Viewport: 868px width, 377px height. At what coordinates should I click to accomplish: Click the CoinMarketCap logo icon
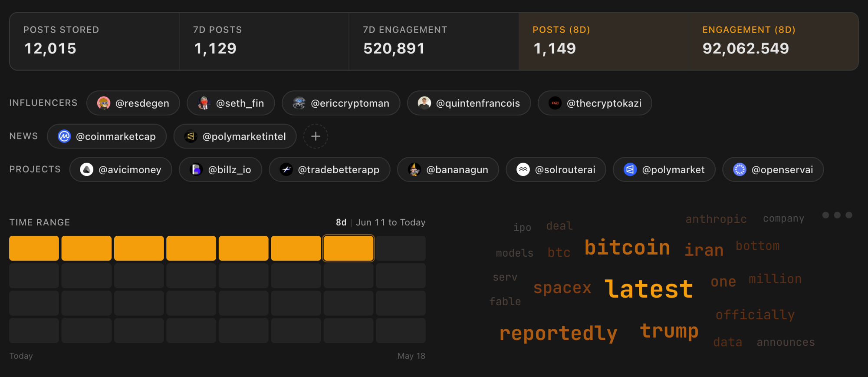click(x=64, y=136)
